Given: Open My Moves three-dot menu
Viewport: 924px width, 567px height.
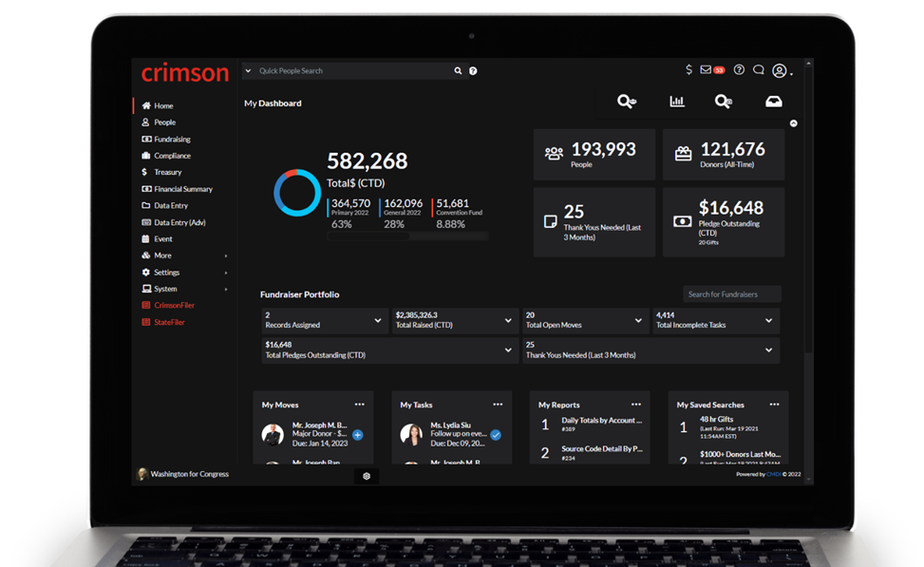Looking at the screenshot, I should pyautogui.click(x=360, y=405).
